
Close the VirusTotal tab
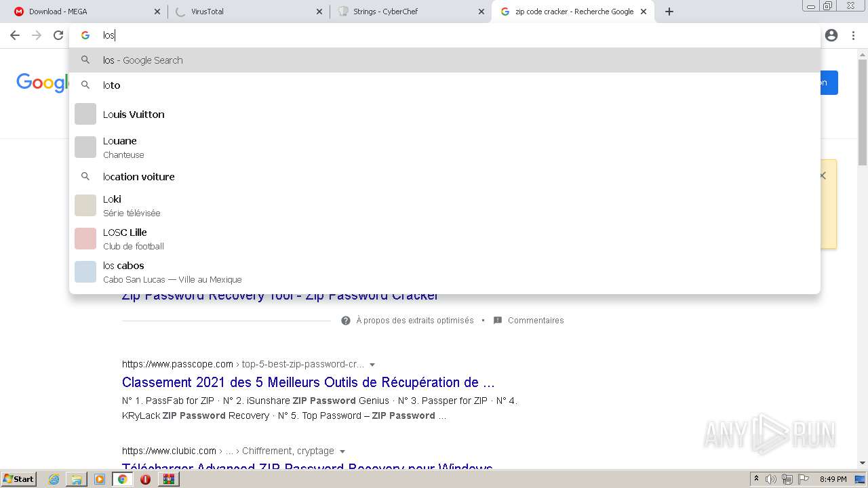(x=319, y=12)
